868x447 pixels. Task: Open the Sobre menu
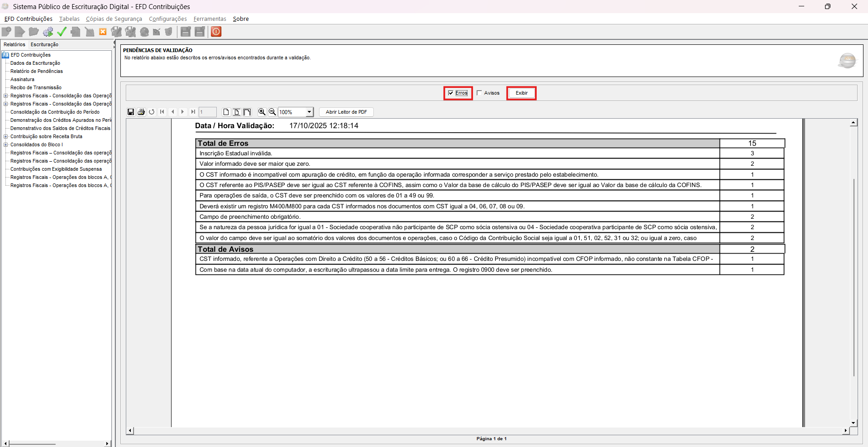pyautogui.click(x=241, y=19)
